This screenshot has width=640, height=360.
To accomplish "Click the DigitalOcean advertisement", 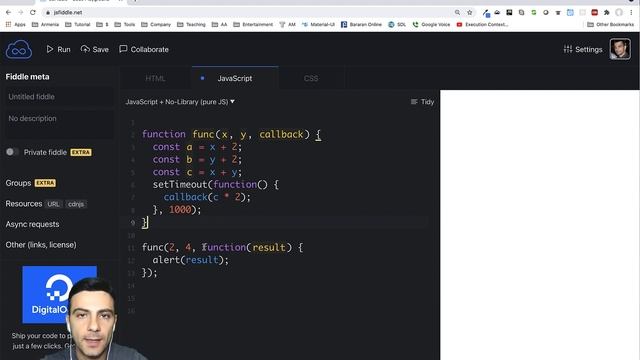I will tap(60, 294).
